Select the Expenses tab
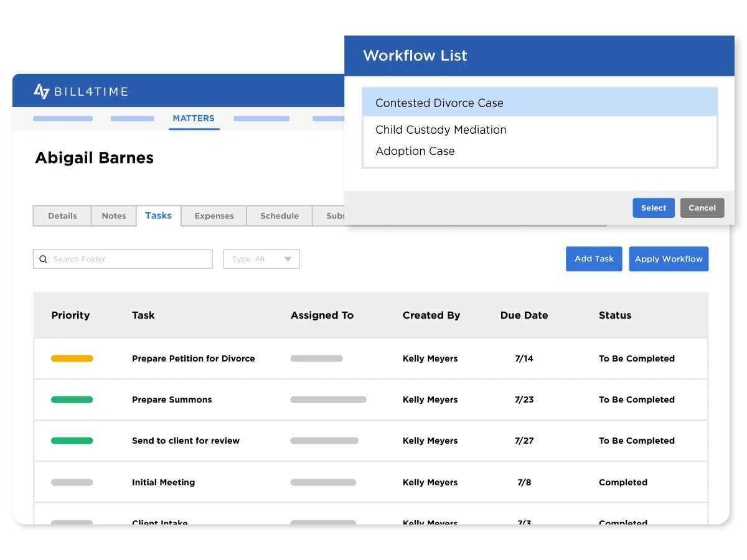 coord(214,216)
